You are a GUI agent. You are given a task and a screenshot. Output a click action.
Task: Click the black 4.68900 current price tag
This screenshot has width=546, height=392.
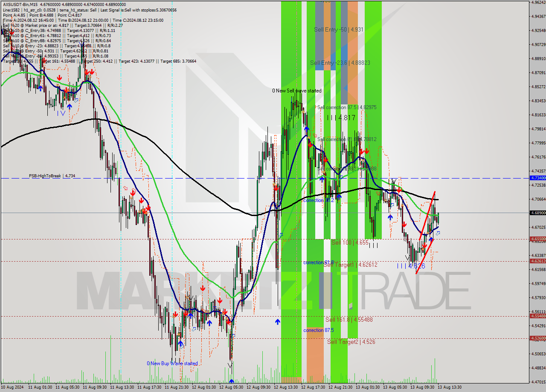537,213
